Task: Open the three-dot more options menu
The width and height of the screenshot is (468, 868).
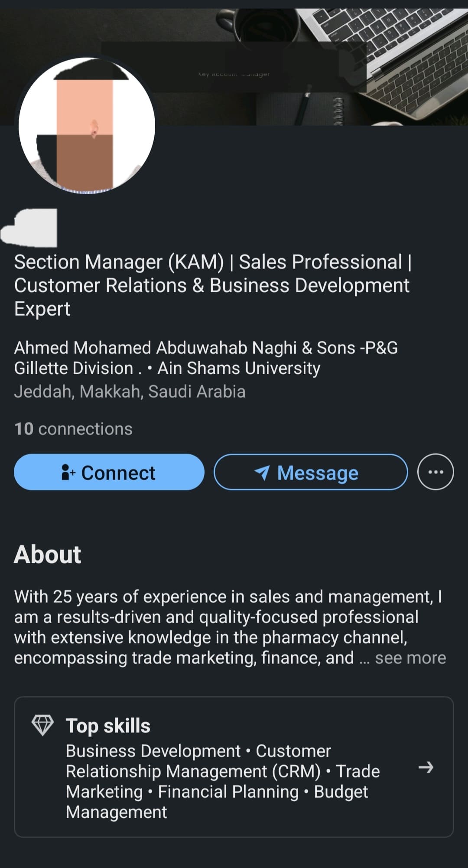Action: [x=435, y=472]
